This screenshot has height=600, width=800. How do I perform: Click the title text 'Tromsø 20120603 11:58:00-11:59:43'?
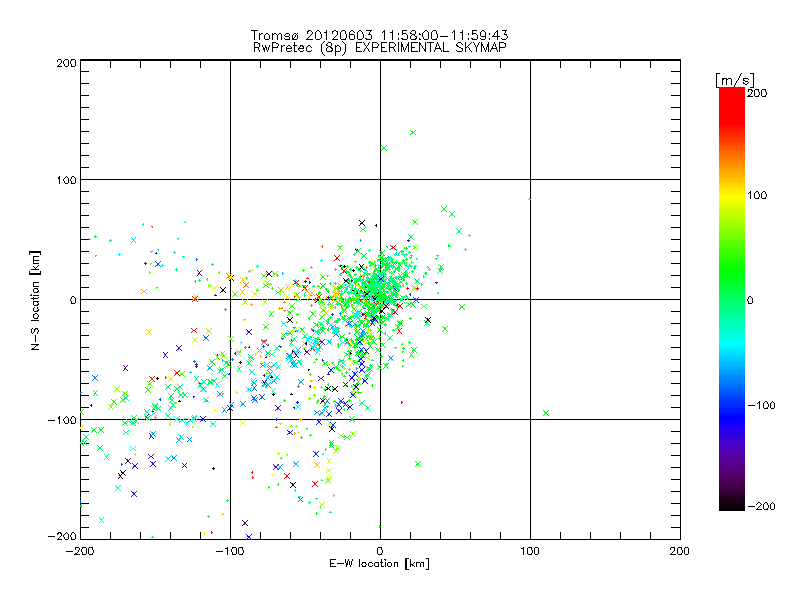click(379, 35)
